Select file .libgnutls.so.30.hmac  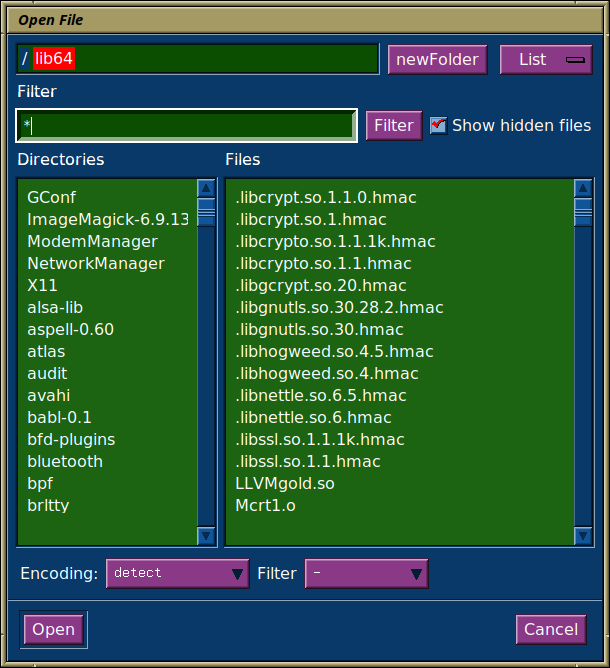[x=400, y=329]
